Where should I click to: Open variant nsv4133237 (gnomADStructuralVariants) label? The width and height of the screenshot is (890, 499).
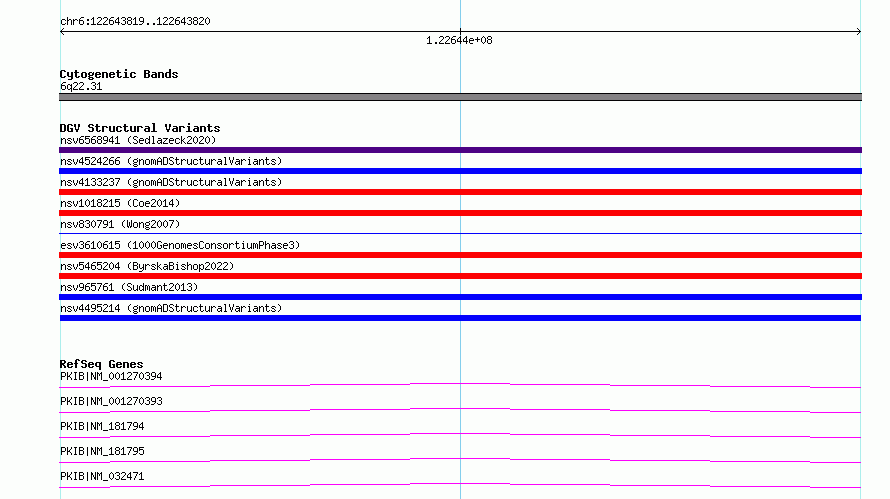[x=171, y=182]
